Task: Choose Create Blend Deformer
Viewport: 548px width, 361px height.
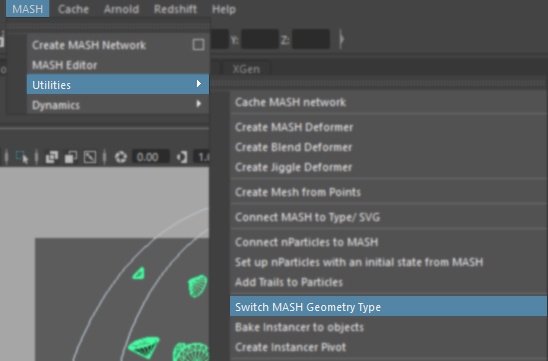Action: point(388,147)
